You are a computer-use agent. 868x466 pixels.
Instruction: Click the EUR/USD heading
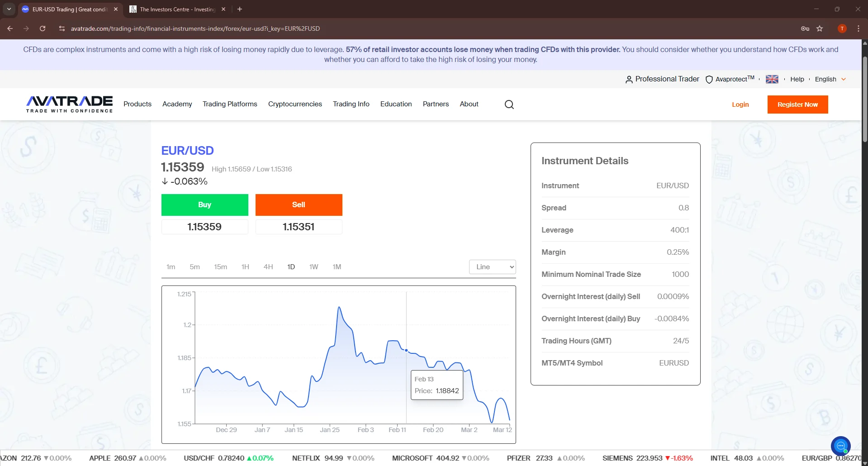click(188, 151)
